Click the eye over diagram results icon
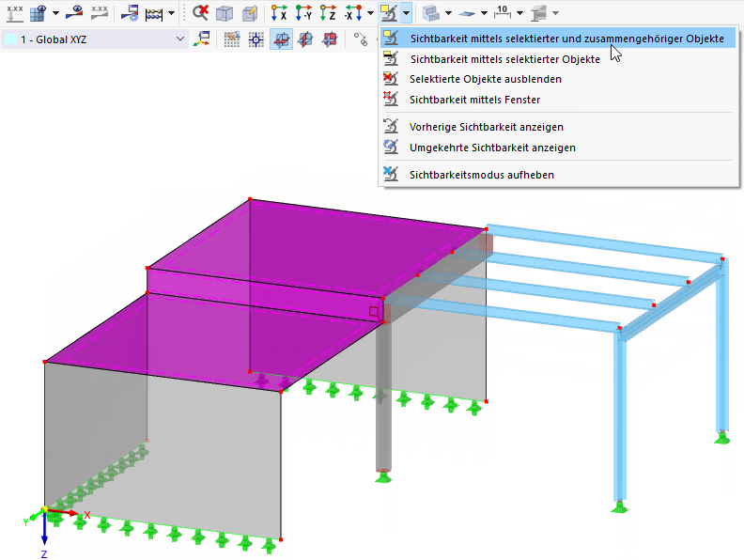Viewport: 744px width, 560px height. click(x=74, y=13)
